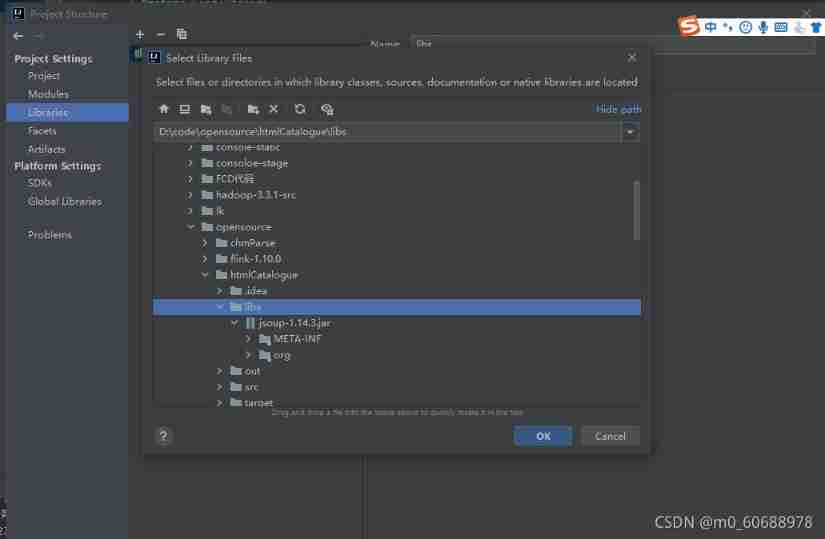
Task: Create a new folder via toolbar icon
Action: (x=253, y=109)
